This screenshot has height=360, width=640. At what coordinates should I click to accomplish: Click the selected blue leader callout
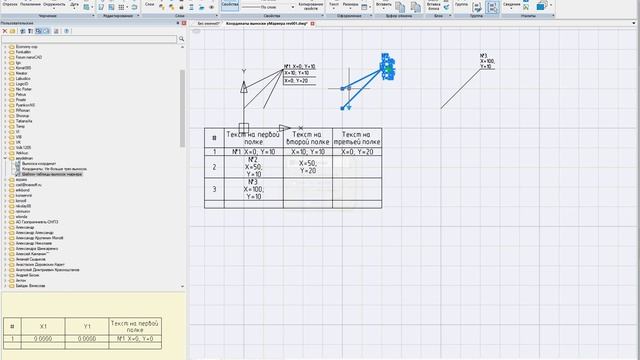click(x=387, y=67)
